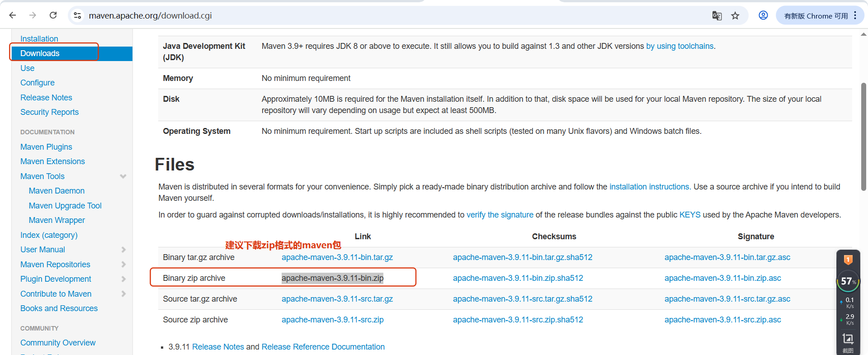The height and width of the screenshot is (355, 868).
Task: Click the 'Binary zip archive' row label
Action: tap(194, 278)
